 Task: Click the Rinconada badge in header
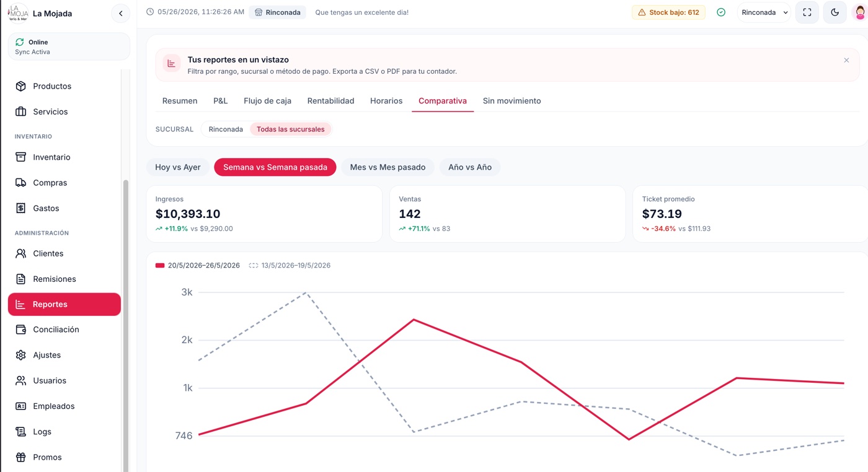point(278,12)
